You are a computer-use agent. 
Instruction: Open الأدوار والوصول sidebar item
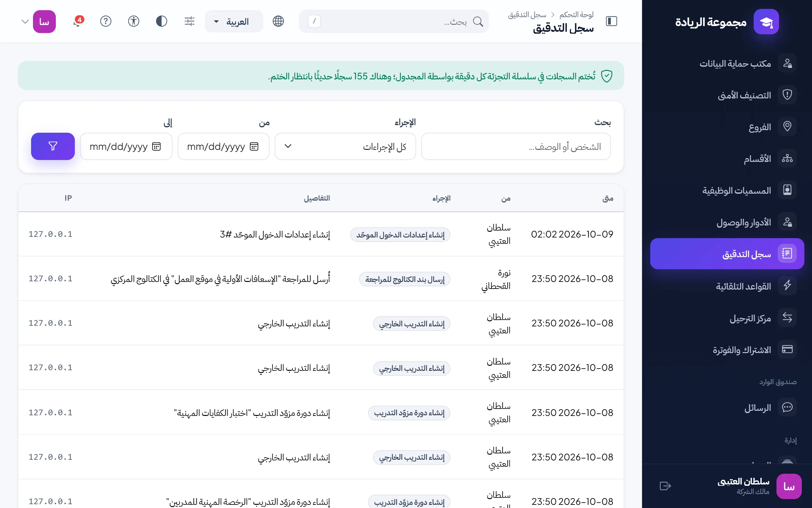click(727, 222)
